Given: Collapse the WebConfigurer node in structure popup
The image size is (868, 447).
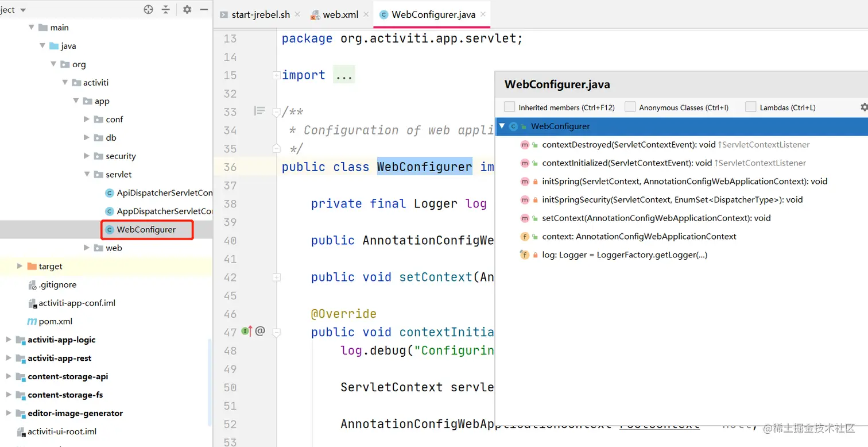Looking at the screenshot, I should pos(502,126).
